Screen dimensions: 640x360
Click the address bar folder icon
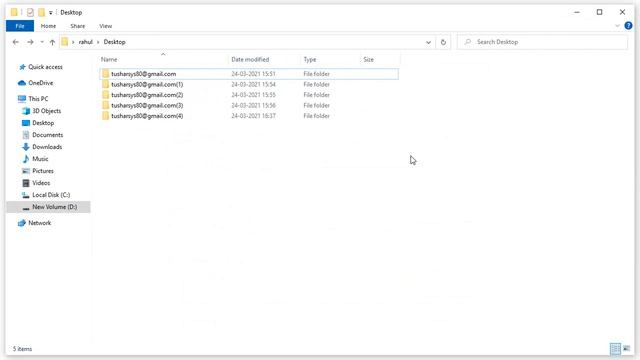(64, 42)
